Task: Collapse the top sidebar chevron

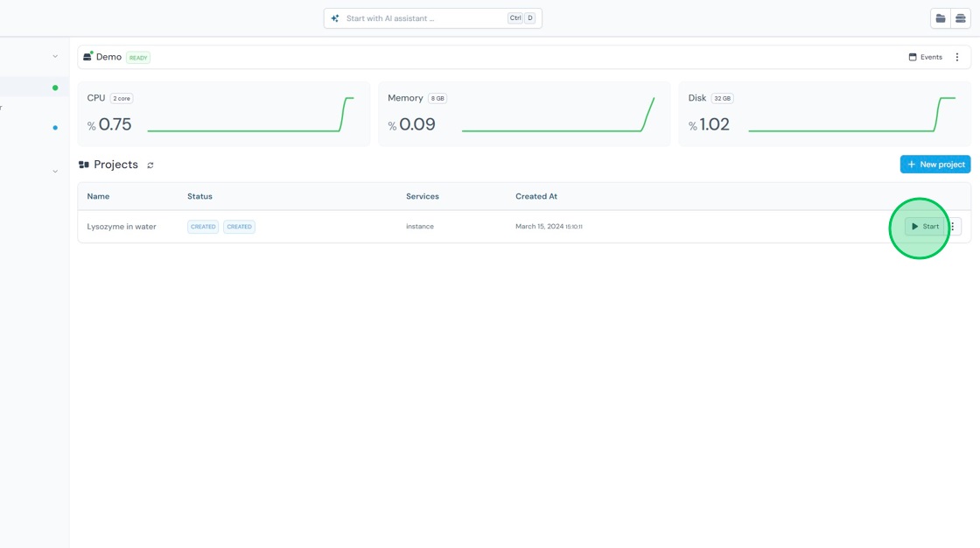Action: (55, 56)
